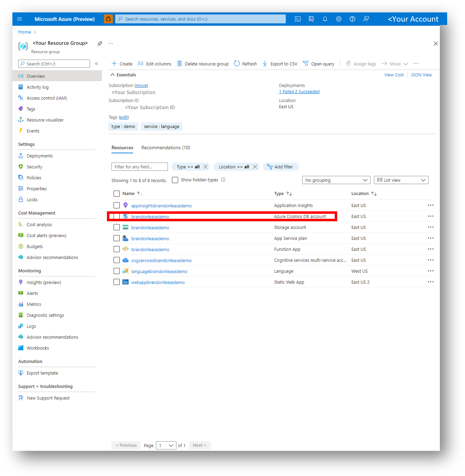
Task: Click the Filter for any field box
Action: pyautogui.click(x=139, y=167)
